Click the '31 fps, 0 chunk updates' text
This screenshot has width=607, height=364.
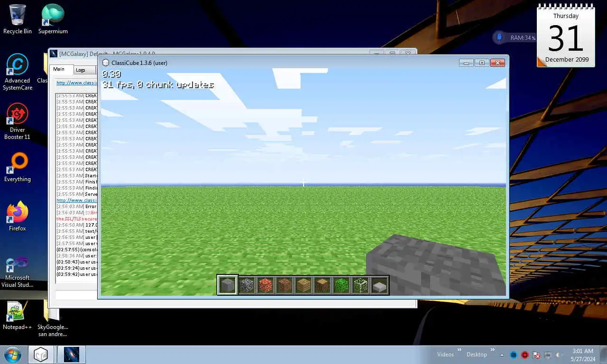click(158, 85)
